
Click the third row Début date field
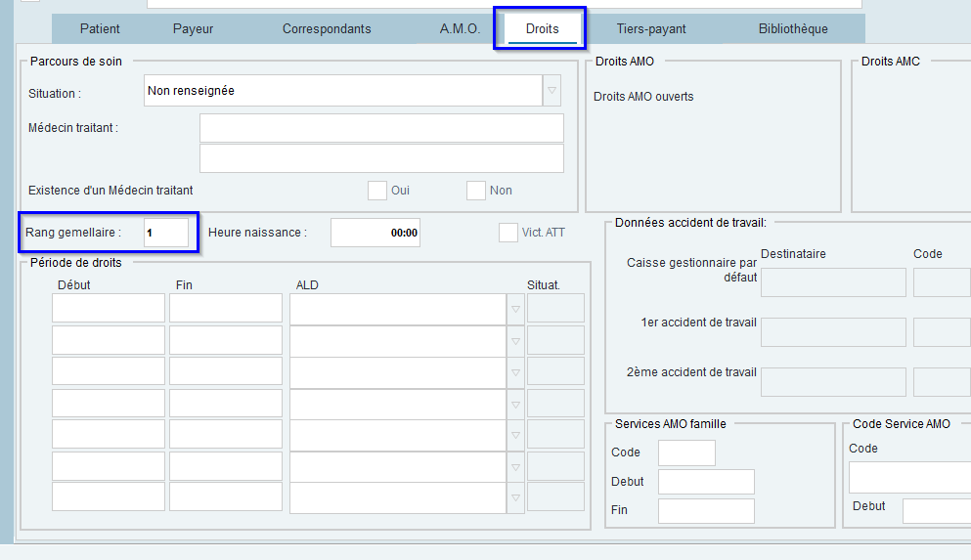tap(109, 370)
